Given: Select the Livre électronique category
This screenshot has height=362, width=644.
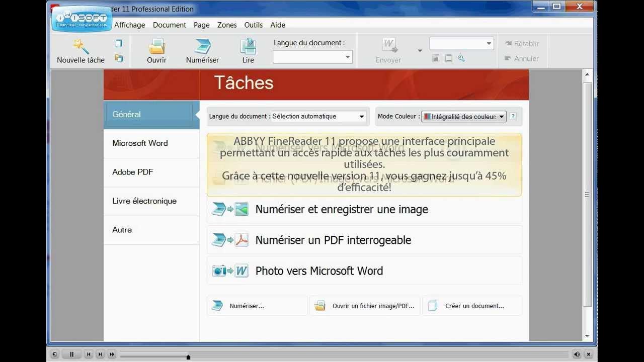Looking at the screenshot, I should (151, 201).
